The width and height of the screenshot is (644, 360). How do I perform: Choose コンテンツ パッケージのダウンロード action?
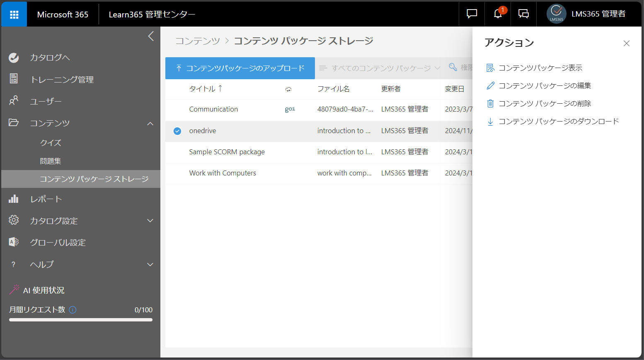pos(559,122)
